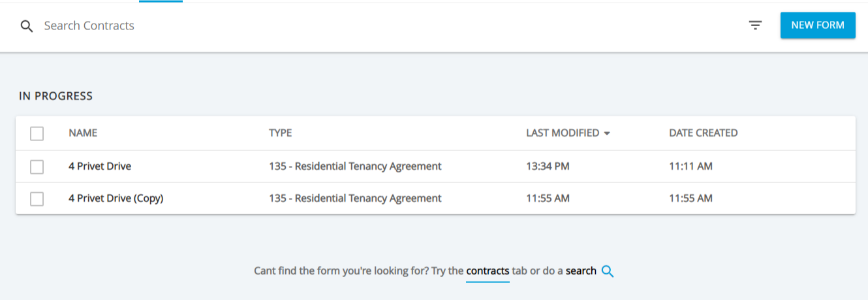Click Residential Tenancy Agreement type in first row
Viewport: 868px width, 300px height.
(355, 167)
